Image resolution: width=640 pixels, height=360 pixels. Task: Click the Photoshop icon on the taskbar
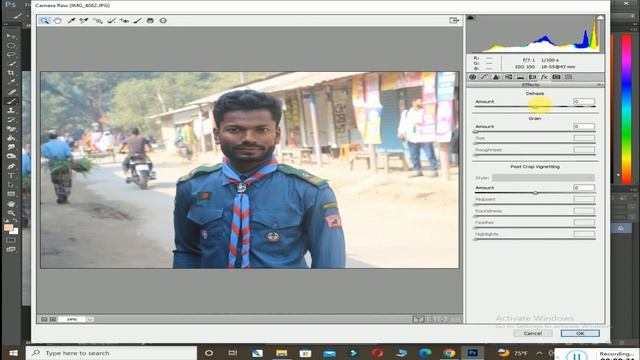click(473, 353)
